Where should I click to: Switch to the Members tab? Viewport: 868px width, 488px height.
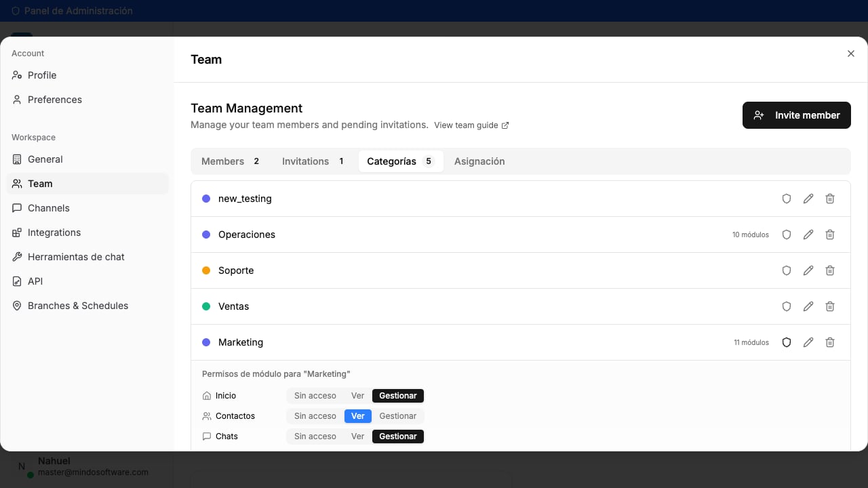point(231,161)
